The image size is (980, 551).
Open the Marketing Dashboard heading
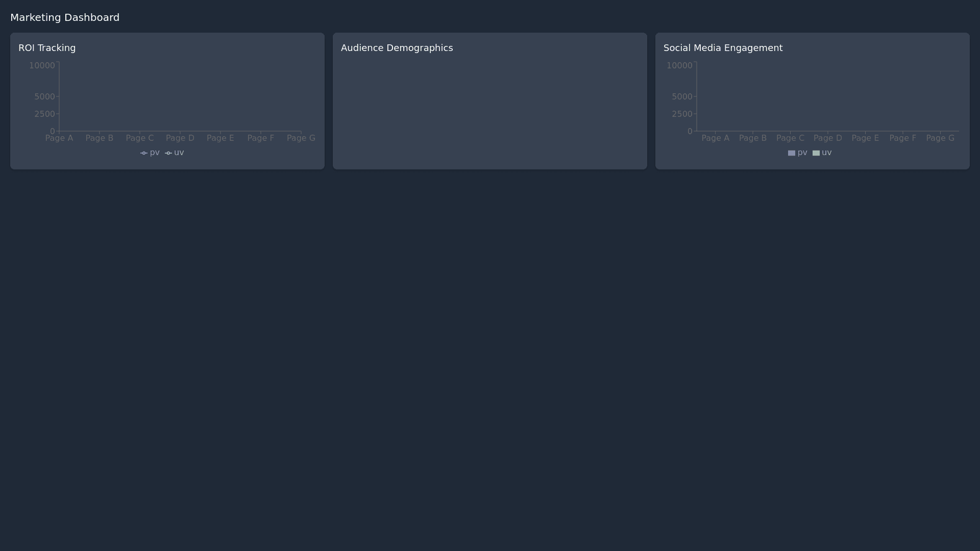[x=65, y=17]
